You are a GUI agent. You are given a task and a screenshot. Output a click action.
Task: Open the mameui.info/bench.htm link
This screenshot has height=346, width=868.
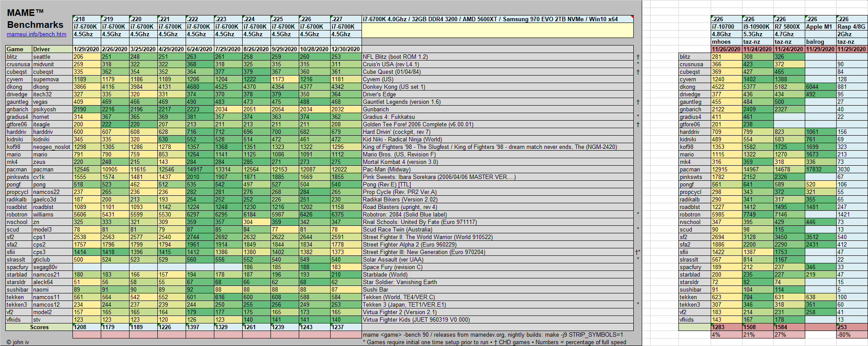coord(36,34)
